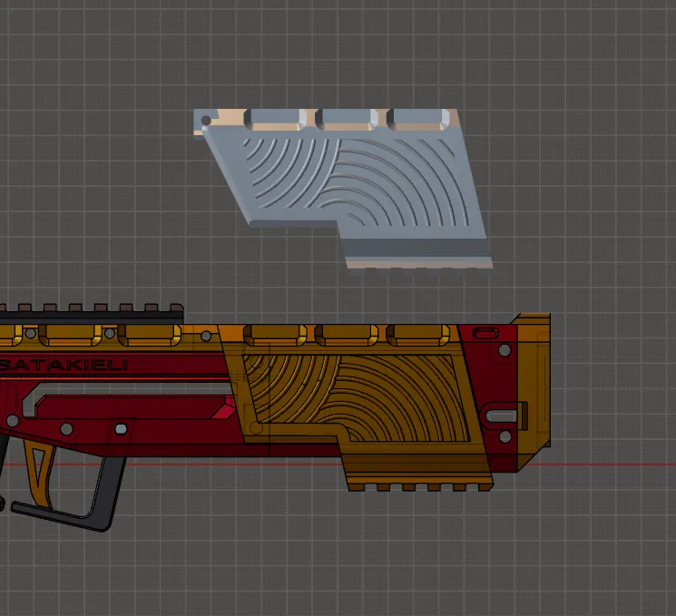The height and width of the screenshot is (616, 676).
Task: Click the SATAKIELI embossed text on the body
Action: (65, 365)
